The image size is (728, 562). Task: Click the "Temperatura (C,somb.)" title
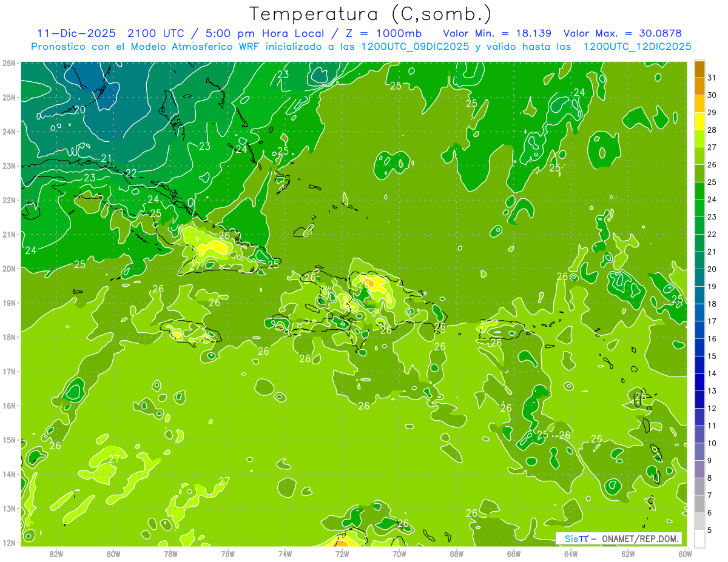(x=371, y=15)
